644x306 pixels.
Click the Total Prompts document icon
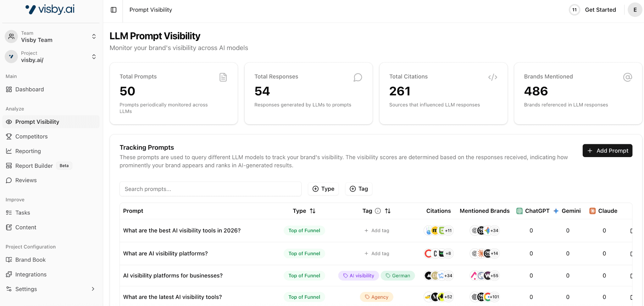(223, 77)
